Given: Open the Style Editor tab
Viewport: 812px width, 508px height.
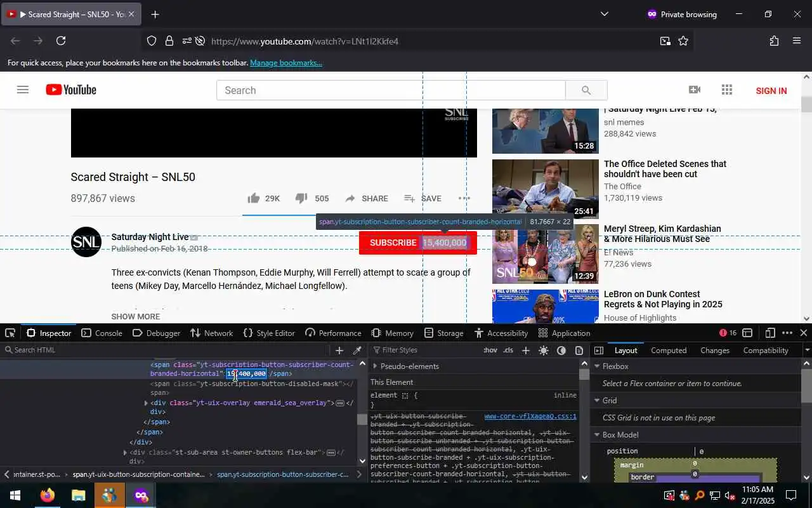Looking at the screenshot, I should pyautogui.click(x=270, y=333).
